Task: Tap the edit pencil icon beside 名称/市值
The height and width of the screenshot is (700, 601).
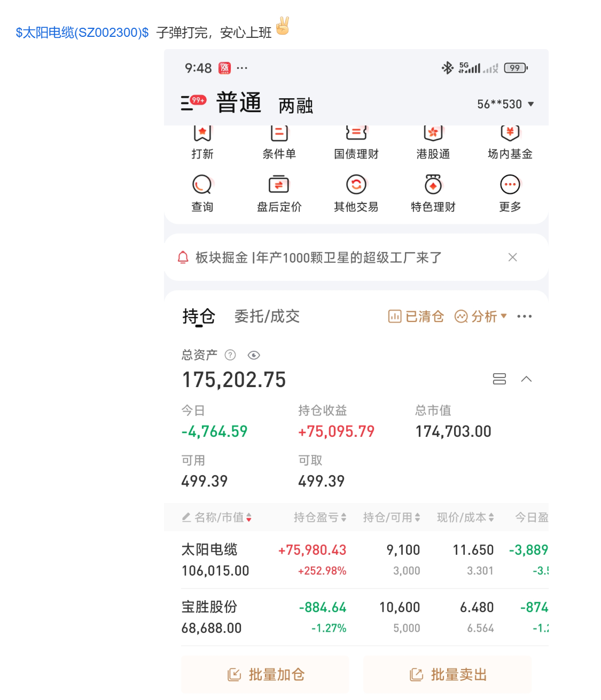Action: tap(186, 517)
